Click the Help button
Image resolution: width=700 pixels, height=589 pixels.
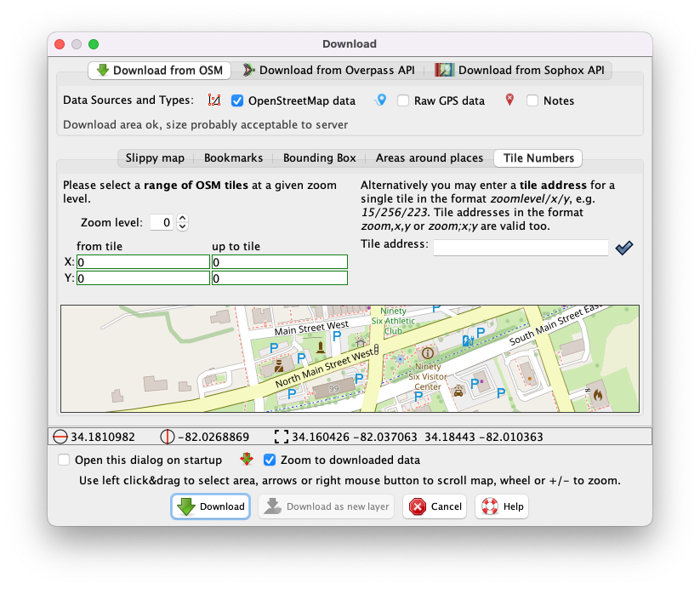coord(501,506)
